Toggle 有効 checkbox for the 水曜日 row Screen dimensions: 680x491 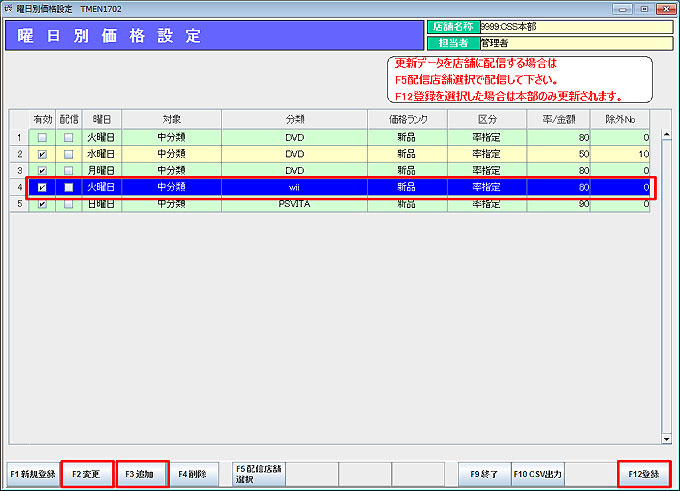42,155
